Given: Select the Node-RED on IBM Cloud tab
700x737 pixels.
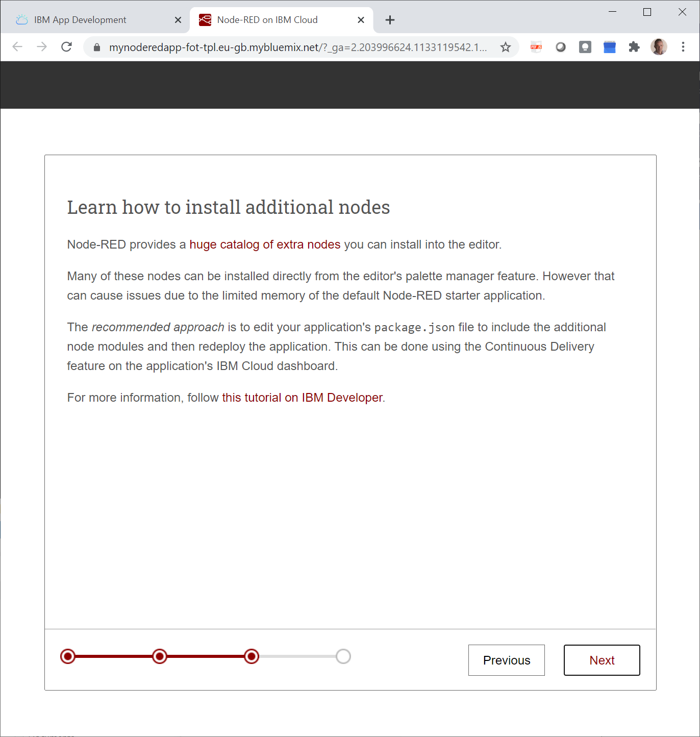Looking at the screenshot, I should [x=281, y=20].
